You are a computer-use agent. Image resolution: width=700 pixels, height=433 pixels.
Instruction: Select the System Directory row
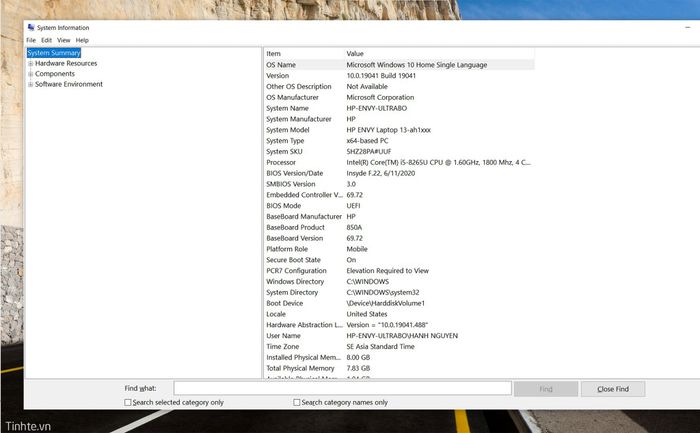pyautogui.click(x=399, y=292)
